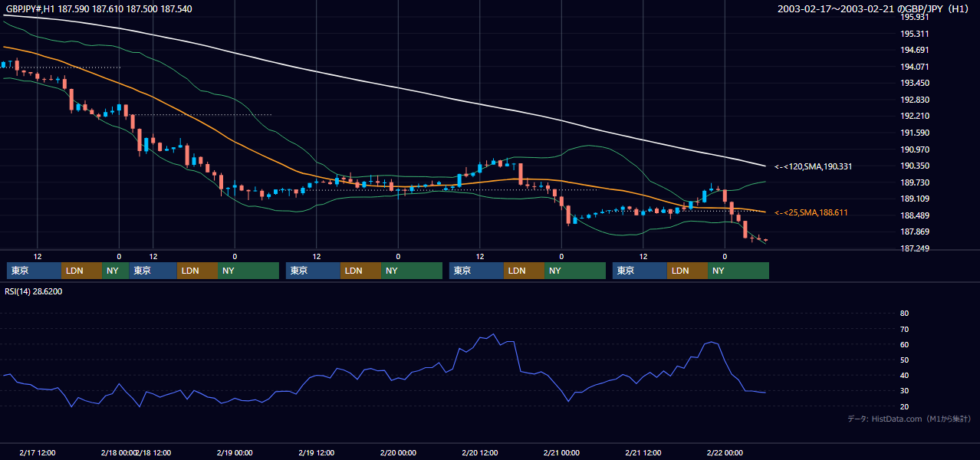Image resolution: width=980 pixels, height=460 pixels.
Task: Click the 187.249 price axis label
Action: tap(914, 248)
